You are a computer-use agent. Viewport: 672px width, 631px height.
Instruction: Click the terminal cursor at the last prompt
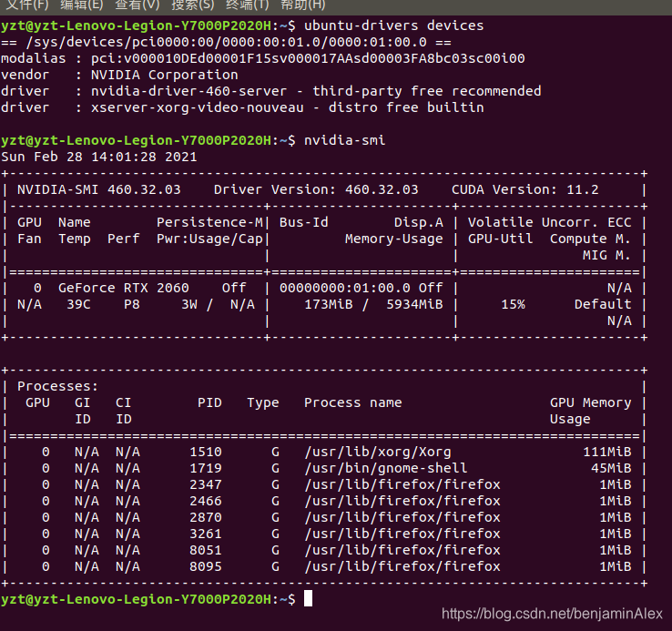point(308,599)
